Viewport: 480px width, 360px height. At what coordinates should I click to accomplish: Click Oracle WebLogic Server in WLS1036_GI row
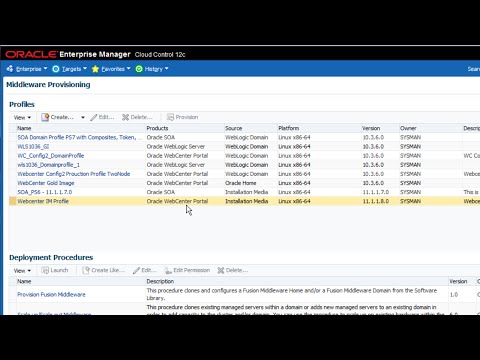click(176, 146)
